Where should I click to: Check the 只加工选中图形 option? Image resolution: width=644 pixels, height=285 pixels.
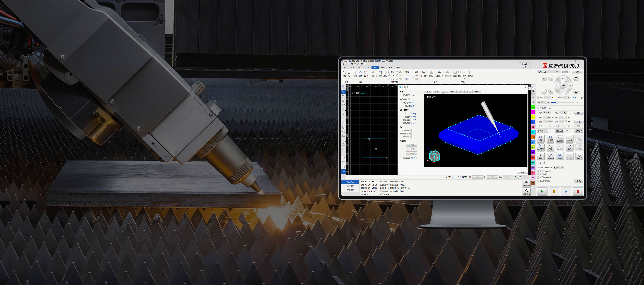[x=538, y=171]
